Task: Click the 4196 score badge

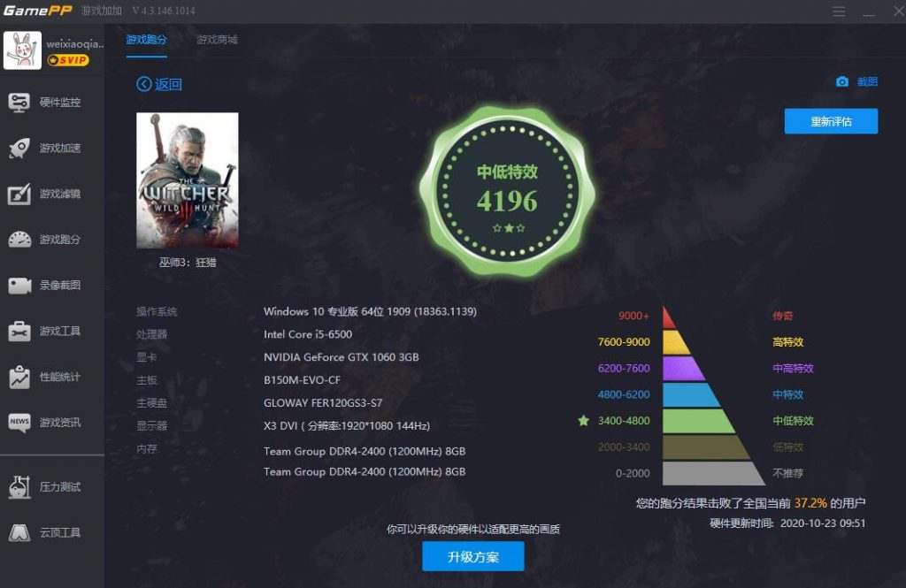Action: click(507, 191)
